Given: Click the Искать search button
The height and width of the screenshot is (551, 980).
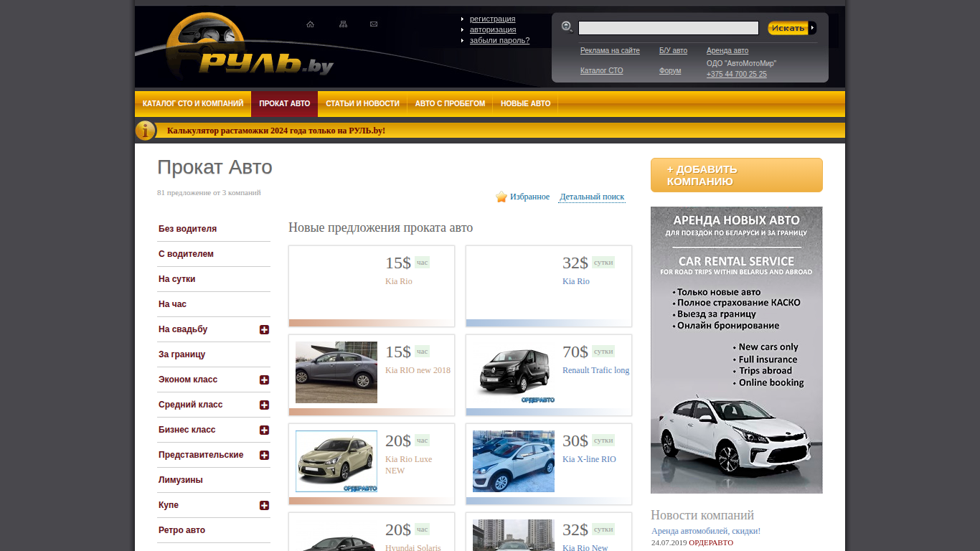Looking at the screenshot, I should point(792,28).
